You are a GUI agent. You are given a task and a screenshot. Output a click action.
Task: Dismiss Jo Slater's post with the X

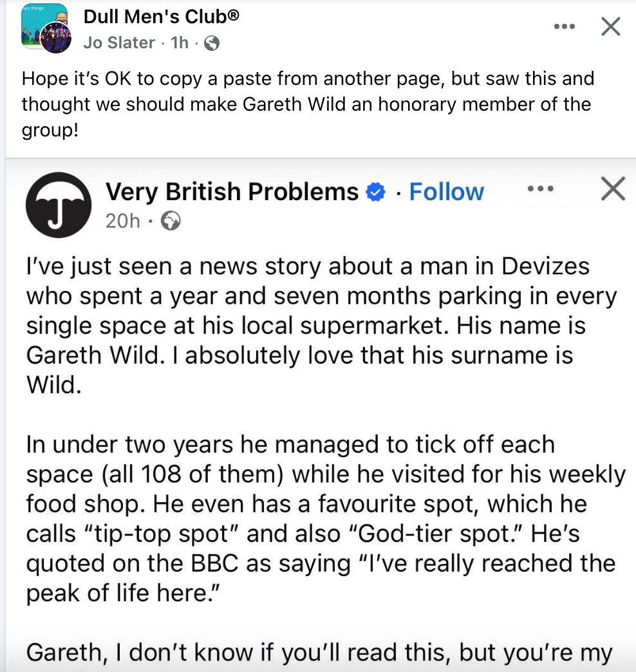(610, 26)
